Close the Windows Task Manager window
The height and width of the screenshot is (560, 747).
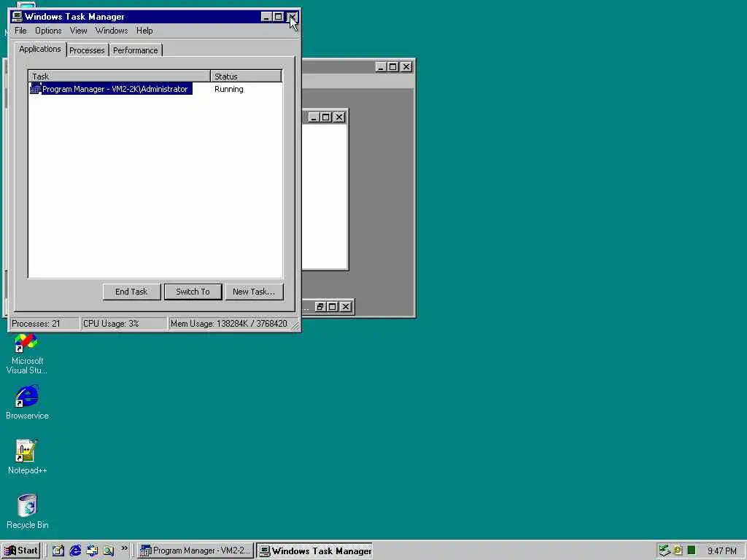(292, 17)
